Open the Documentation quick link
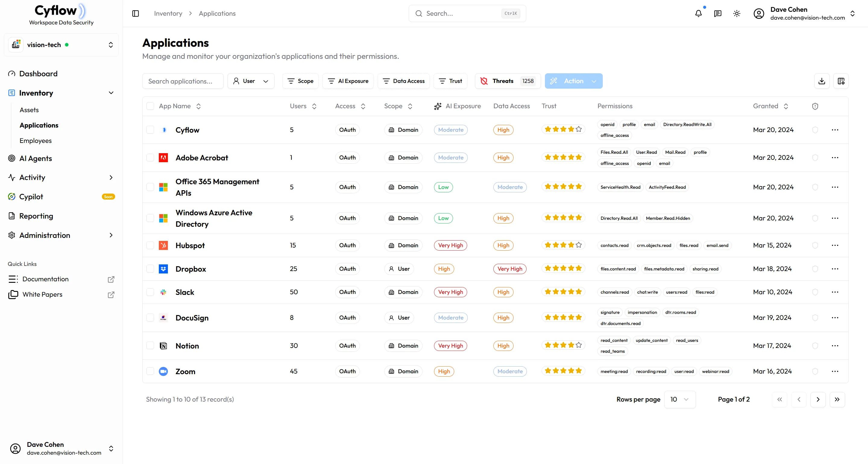This screenshot has height=464, width=868. point(46,279)
